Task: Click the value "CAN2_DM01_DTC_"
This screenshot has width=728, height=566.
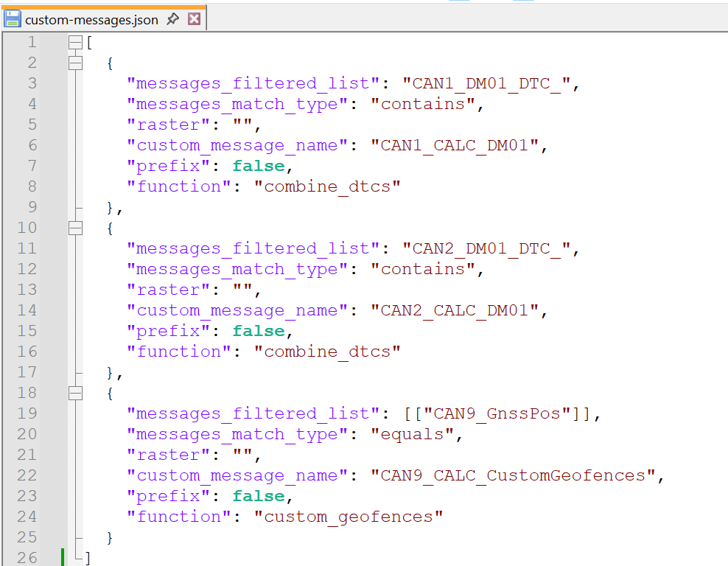Action: tap(486, 249)
